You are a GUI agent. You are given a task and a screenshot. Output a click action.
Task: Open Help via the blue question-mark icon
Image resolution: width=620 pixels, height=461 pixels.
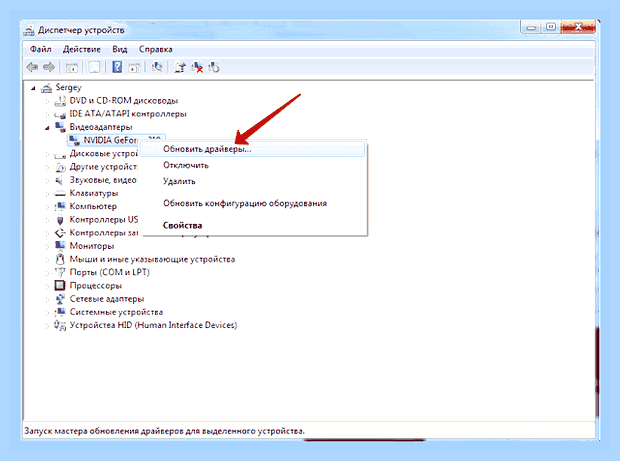click(x=117, y=67)
